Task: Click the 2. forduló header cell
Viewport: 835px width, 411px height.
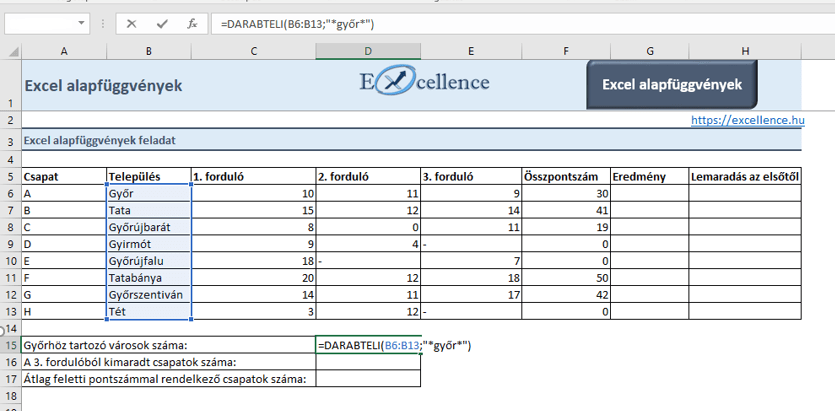Action: click(x=368, y=177)
